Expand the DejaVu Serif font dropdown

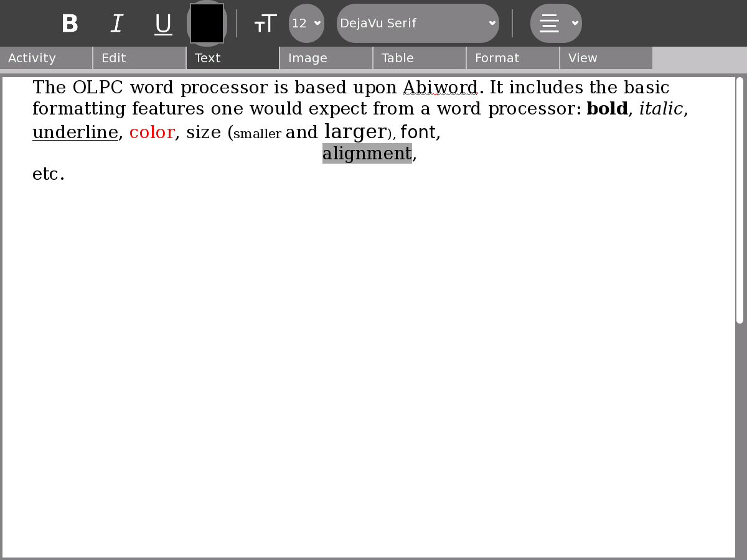pyautogui.click(x=418, y=24)
